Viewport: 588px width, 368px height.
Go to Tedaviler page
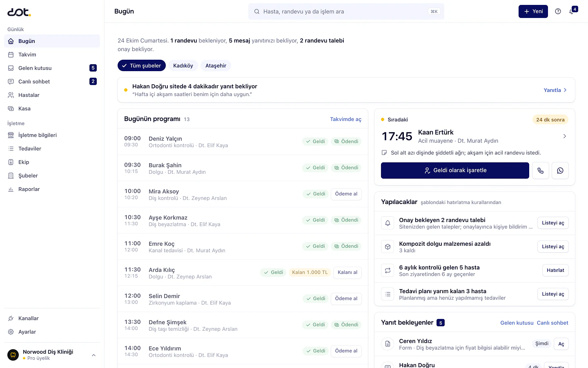(52, 148)
